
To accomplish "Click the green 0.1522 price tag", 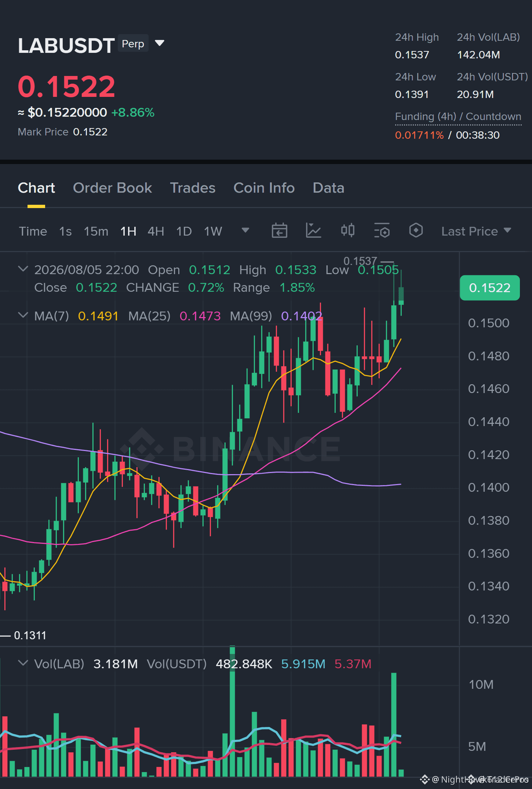I will point(490,288).
